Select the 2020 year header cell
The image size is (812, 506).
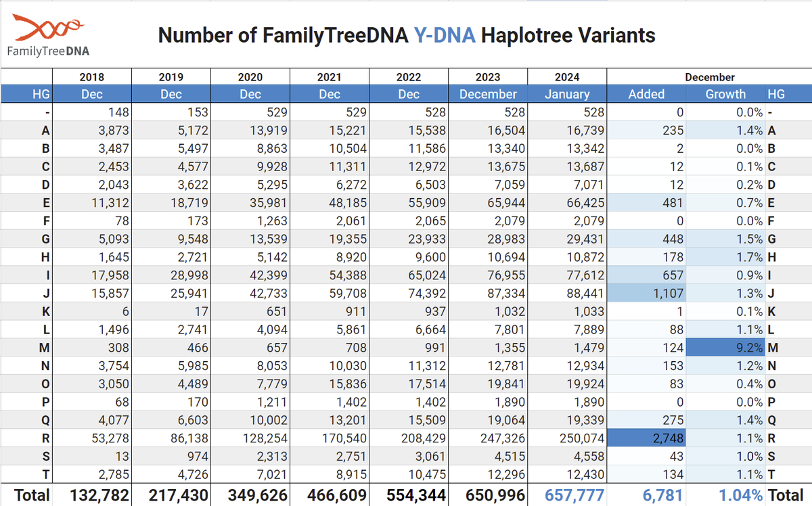pos(250,77)
